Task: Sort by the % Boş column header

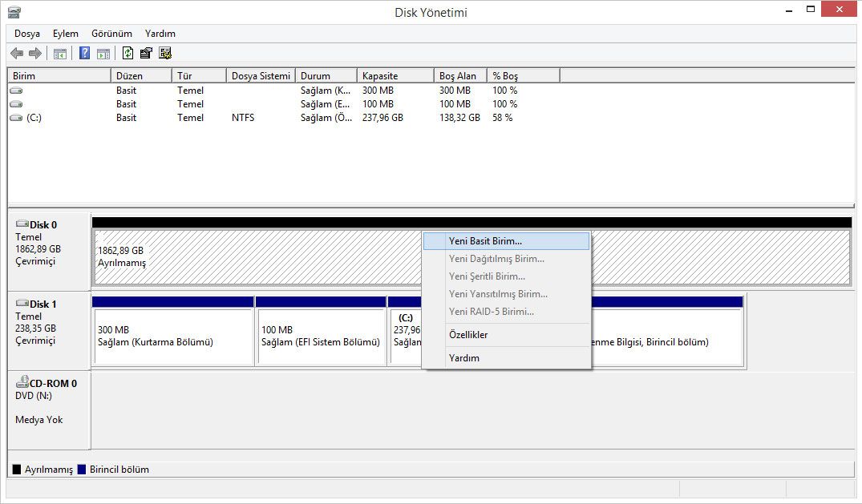Action: pos(524,76)
